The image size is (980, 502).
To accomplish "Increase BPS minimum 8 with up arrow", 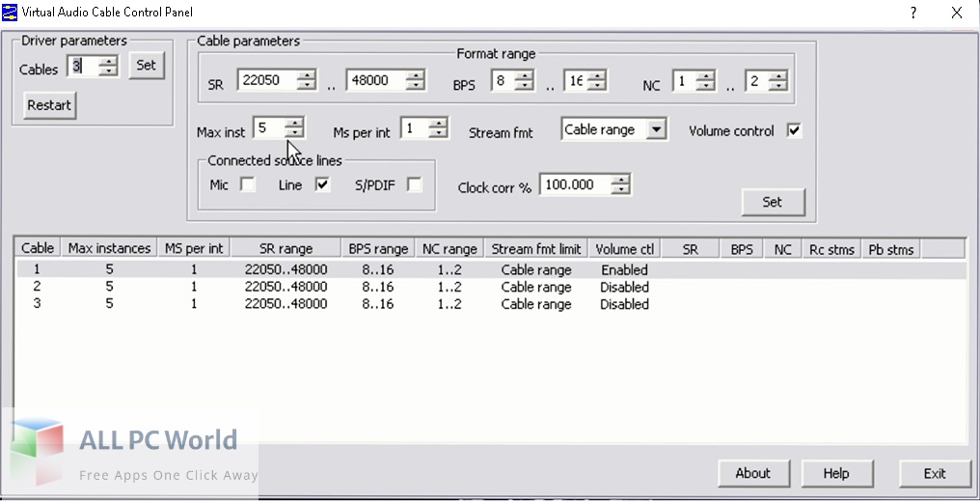I will (524, 75).
